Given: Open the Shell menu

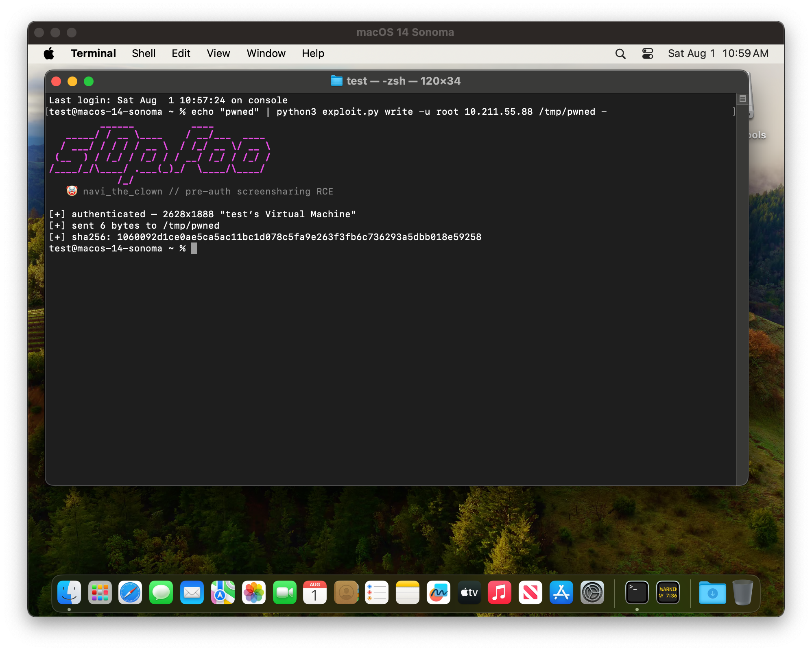Looking at the screenshot, I should click(144, 53).
